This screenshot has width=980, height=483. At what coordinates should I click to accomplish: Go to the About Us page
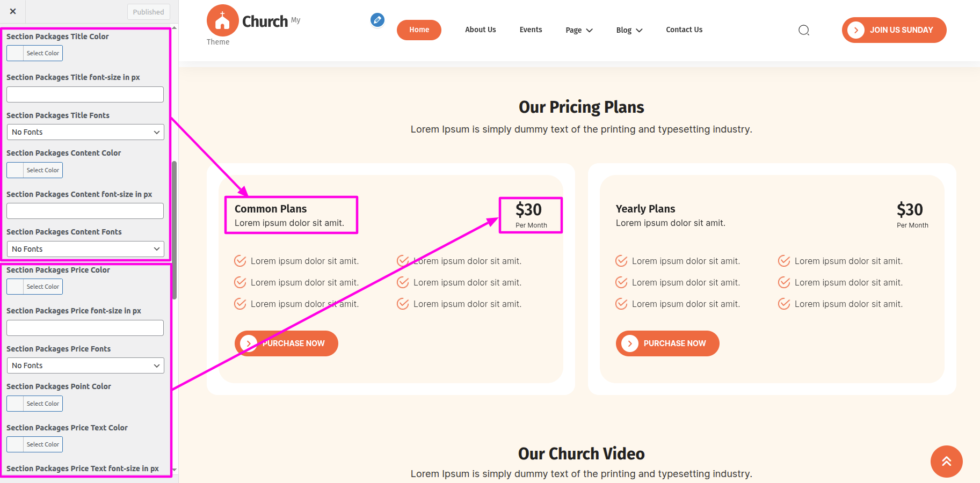(480, 30)
